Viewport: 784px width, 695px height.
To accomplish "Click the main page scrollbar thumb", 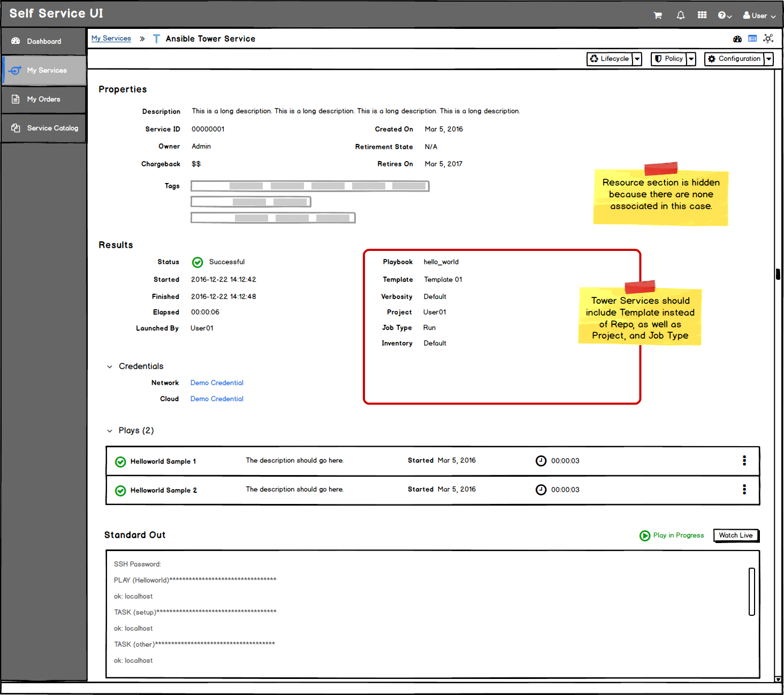I will [x=778, y=274].
